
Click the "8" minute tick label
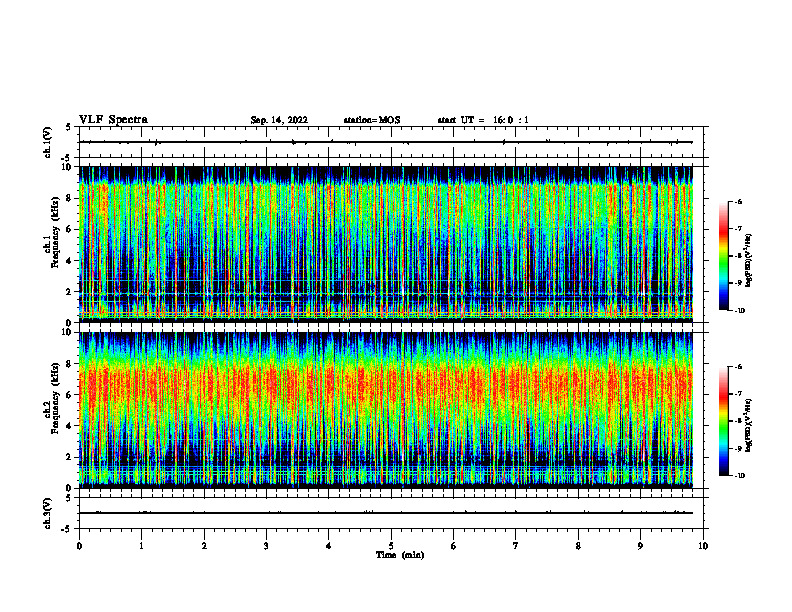[578, 546]
